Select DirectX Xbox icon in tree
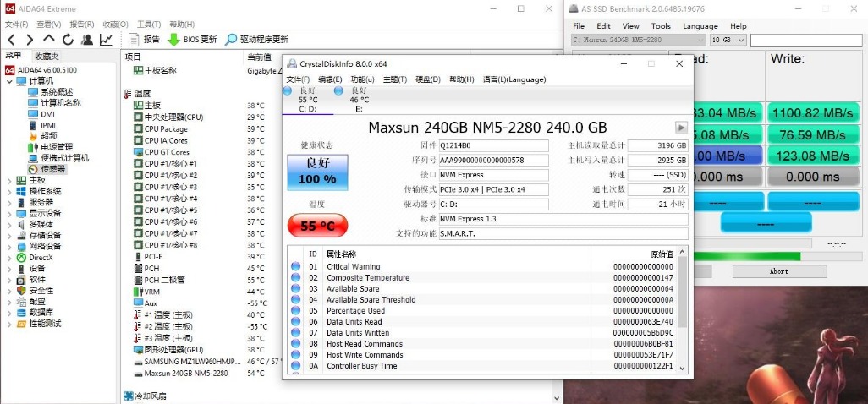 coord(20,258)
